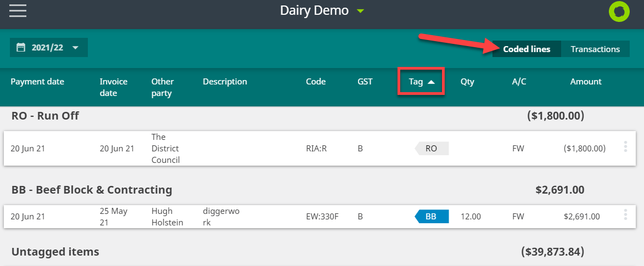This screenshot has height=266, width=644.
Task: Click the Untagged items group heading
Action: tap(55, 251)
